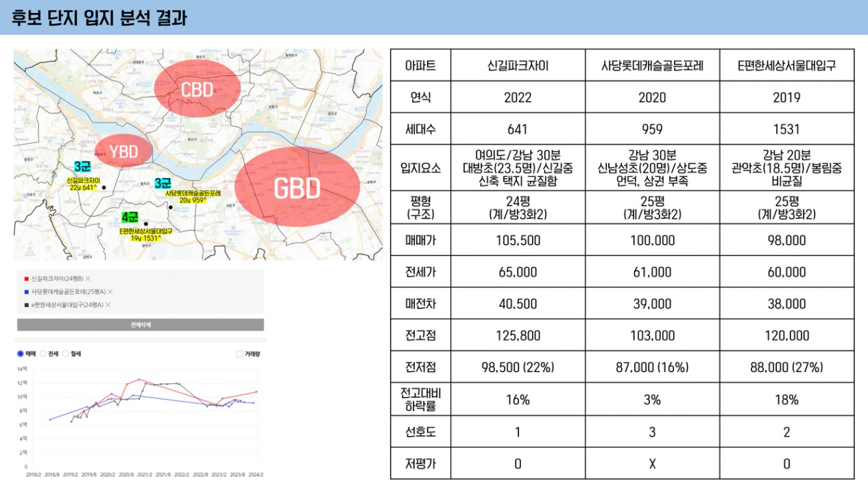The width and height of the screenshot is (868, 488).
Task: Click the CBD red zone on map
Action: click(x=198, y=89)
